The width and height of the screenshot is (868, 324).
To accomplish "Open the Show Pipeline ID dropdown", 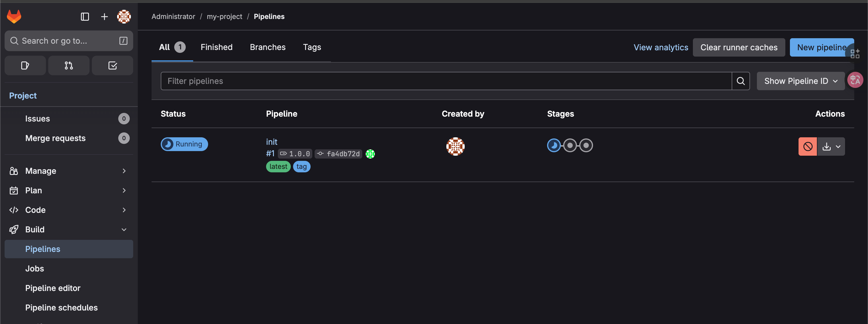I will click(800, 81).
